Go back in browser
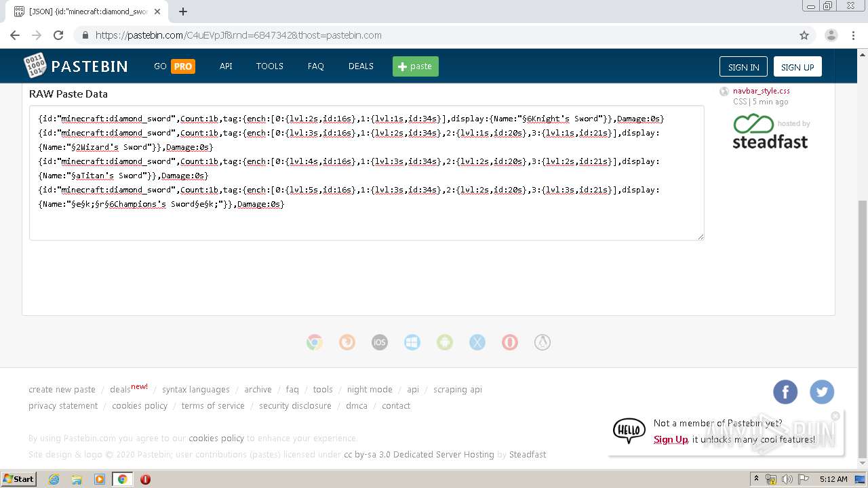The image size is (868, 488). [15, 35]
